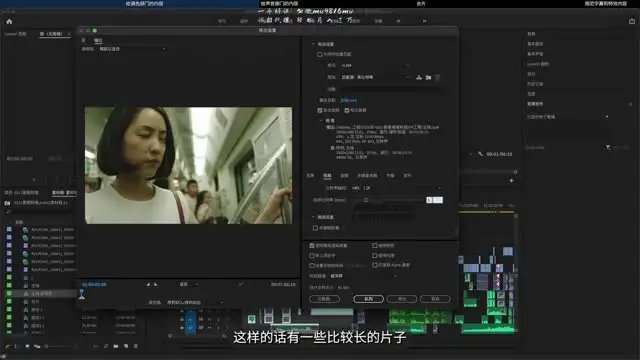Screen dimensions: 640x360
Task: Open the 时间插值 帧采样 dropdown
Action: pos(363,276)
